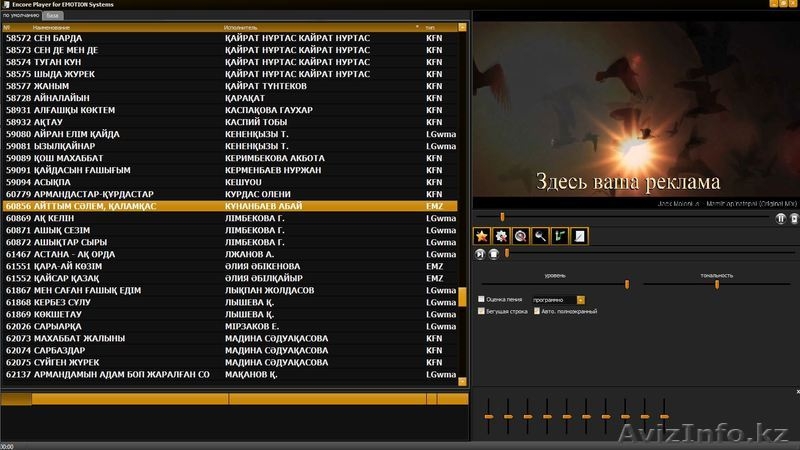Click the blank page icon in toolbar

[579, 236]
